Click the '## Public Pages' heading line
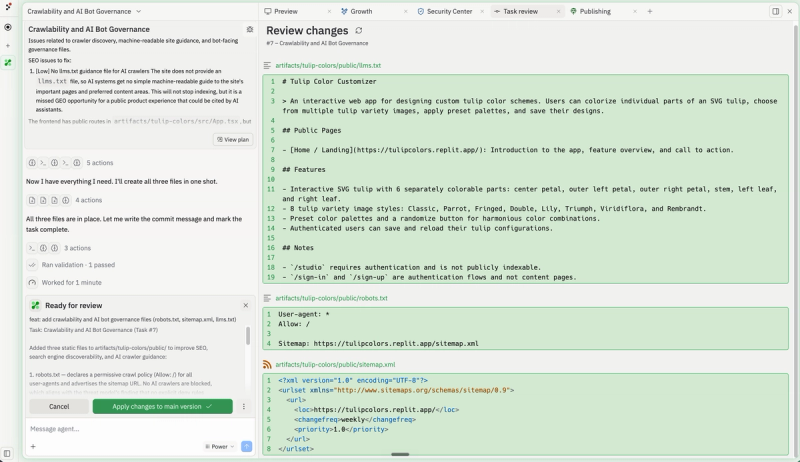This screenshot has height=462, width=800. tap(311, 131)
